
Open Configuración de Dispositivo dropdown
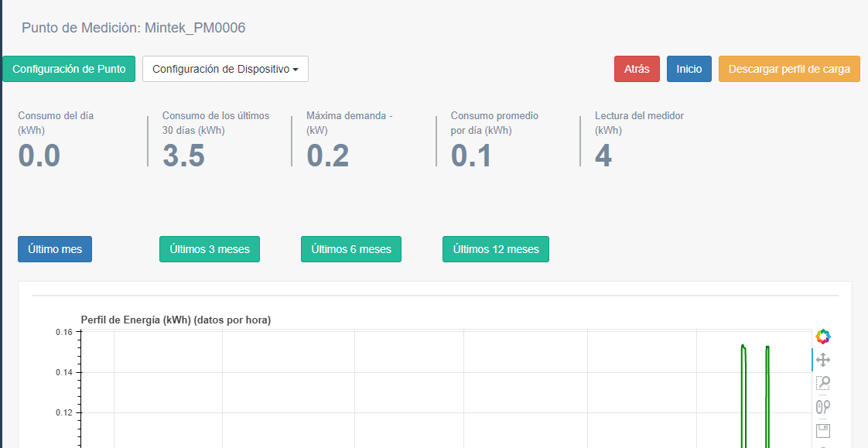[x=225, y=69]
